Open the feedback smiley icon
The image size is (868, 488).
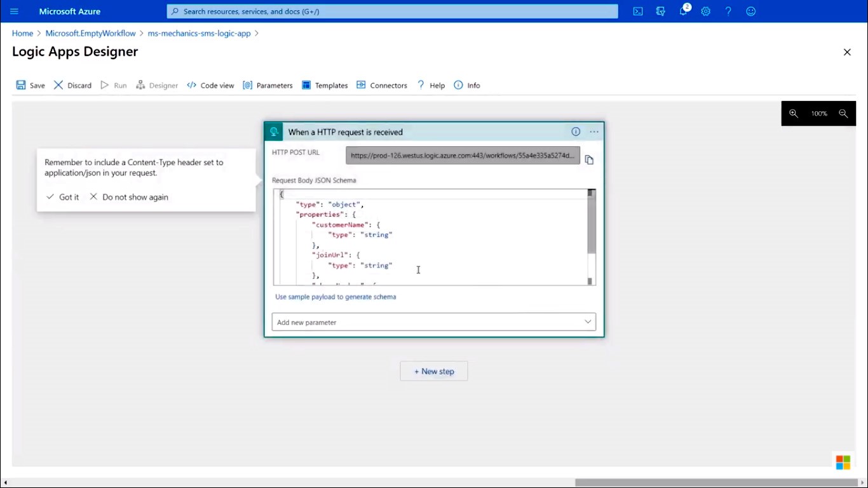point(751,11)
